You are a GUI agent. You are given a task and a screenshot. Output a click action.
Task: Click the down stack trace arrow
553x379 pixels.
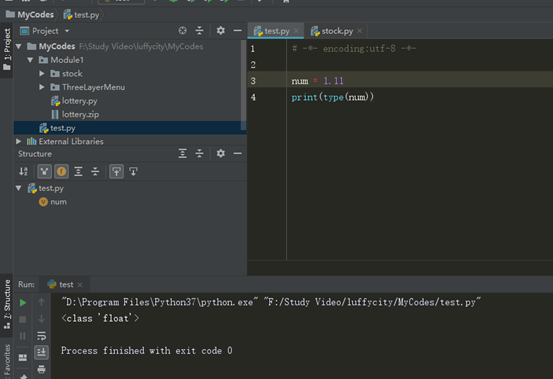click(x=41, y=319)
